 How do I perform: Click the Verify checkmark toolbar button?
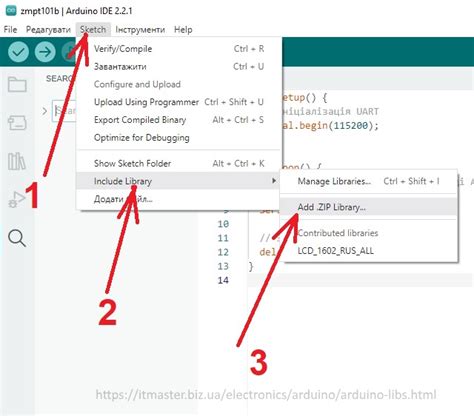pyautogui.click(x=18, y=52)
